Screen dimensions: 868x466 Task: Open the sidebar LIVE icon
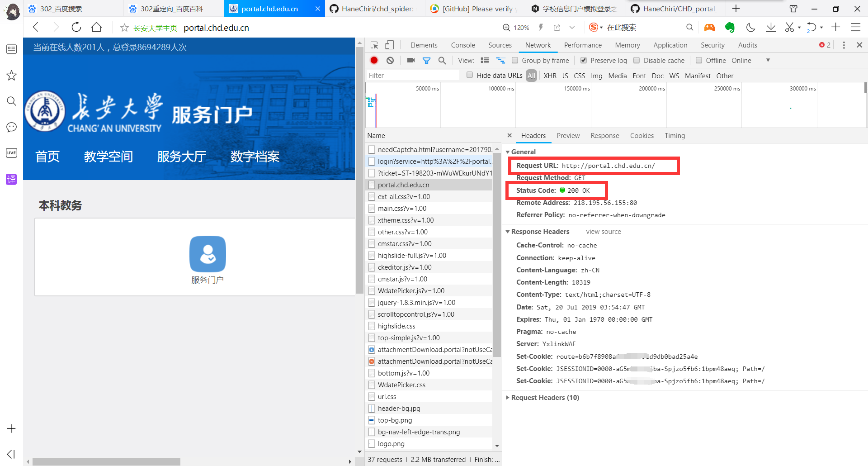pos(11,153)
